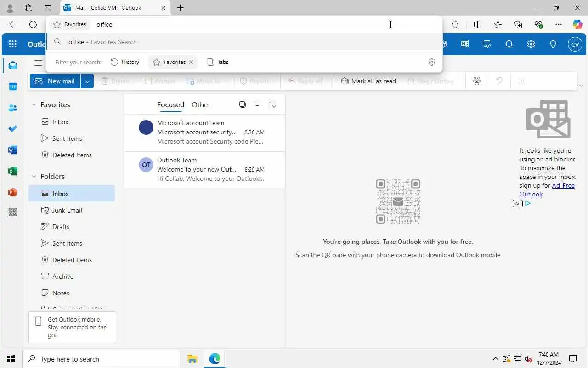Open People contacts in left rail
The height and width of the screenshot is (368, 588).
(x=13, y=108)
